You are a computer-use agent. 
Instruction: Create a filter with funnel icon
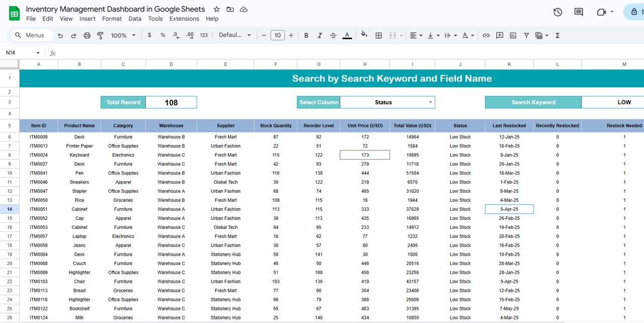pyautogui.click(x=526, y=35)
